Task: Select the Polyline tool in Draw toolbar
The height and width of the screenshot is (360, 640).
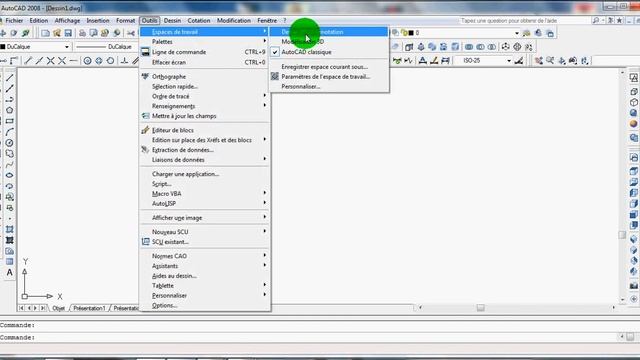Action: tap(9, 99)
